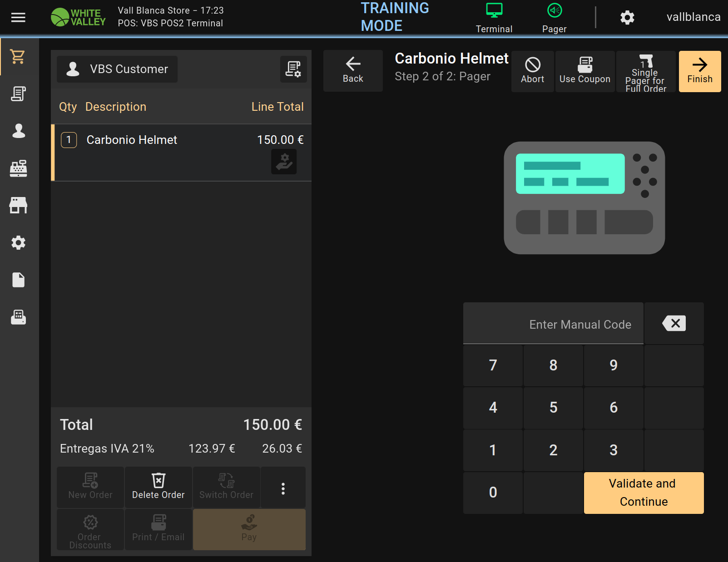Click the Abort toolbar button

coord(532,71)
